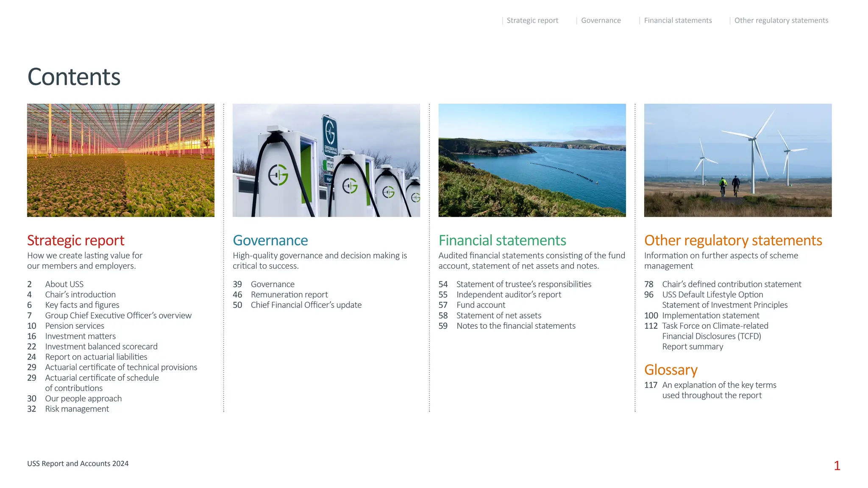This screenshot has width=868, height=488.
Task: Open the Implementation statement entry
Action: (710, 316)
